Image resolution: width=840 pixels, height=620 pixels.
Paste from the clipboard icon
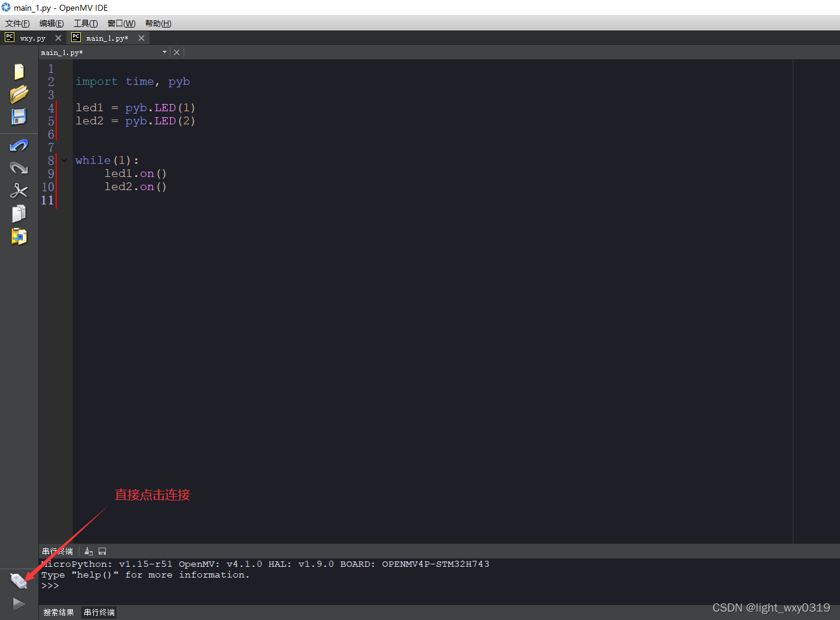point(19,236)
